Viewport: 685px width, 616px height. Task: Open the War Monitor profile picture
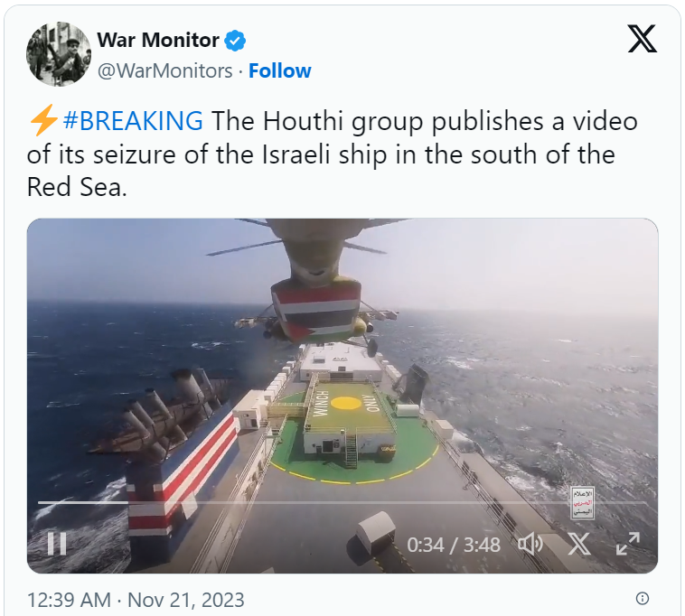[x=59, y=54]
